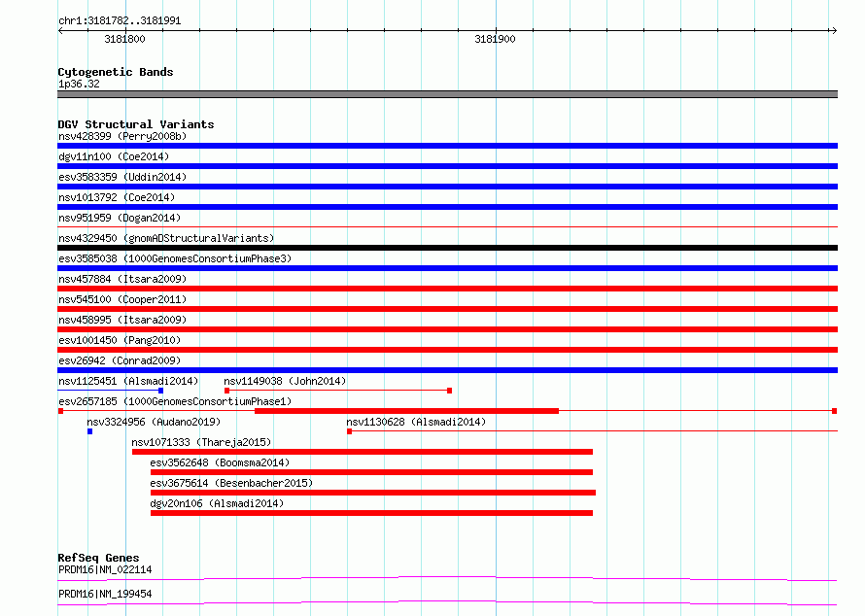Click esv3585038 (1000GenomesConsortiumPhase3) label
The width and height of the screenshot is (865, 616).
tap(175, 258)
